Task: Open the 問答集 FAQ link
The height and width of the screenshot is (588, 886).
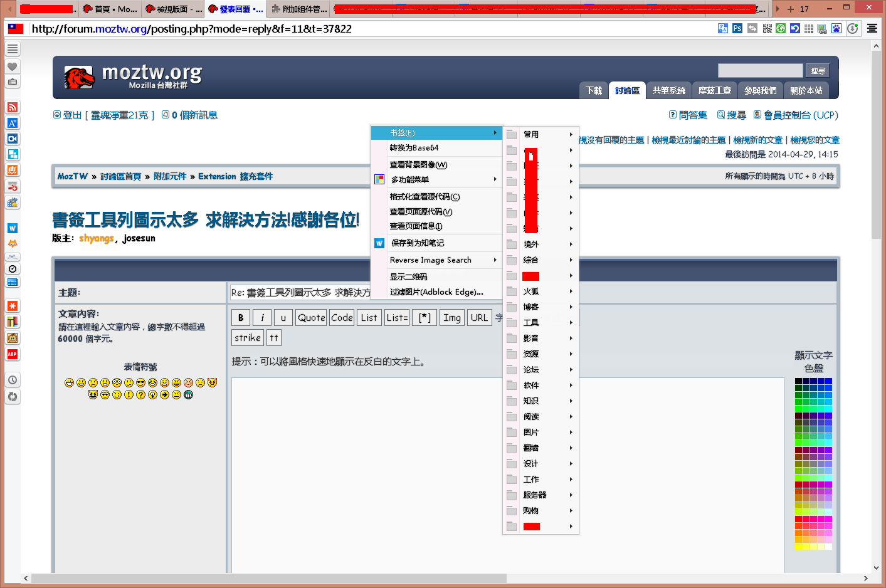Action: point(692,115)
